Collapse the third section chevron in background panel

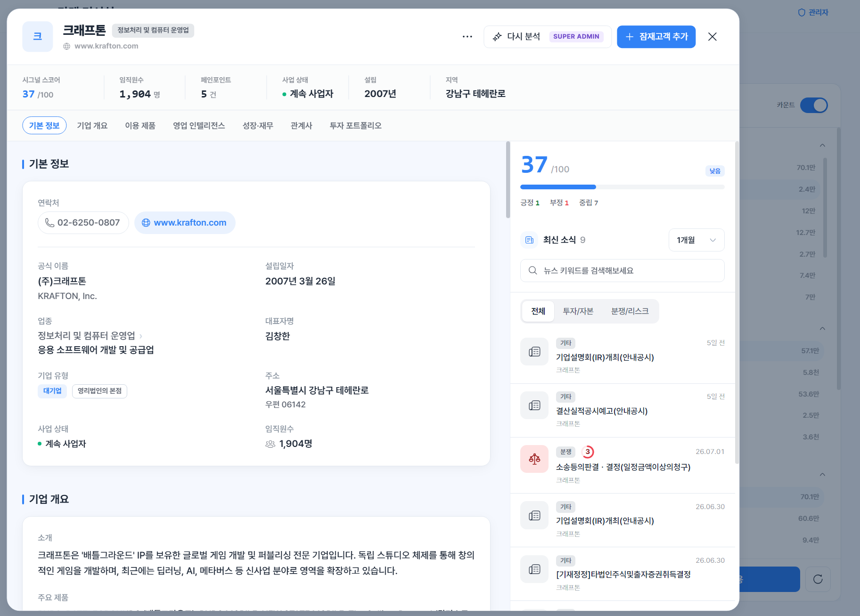click(822, 475)
